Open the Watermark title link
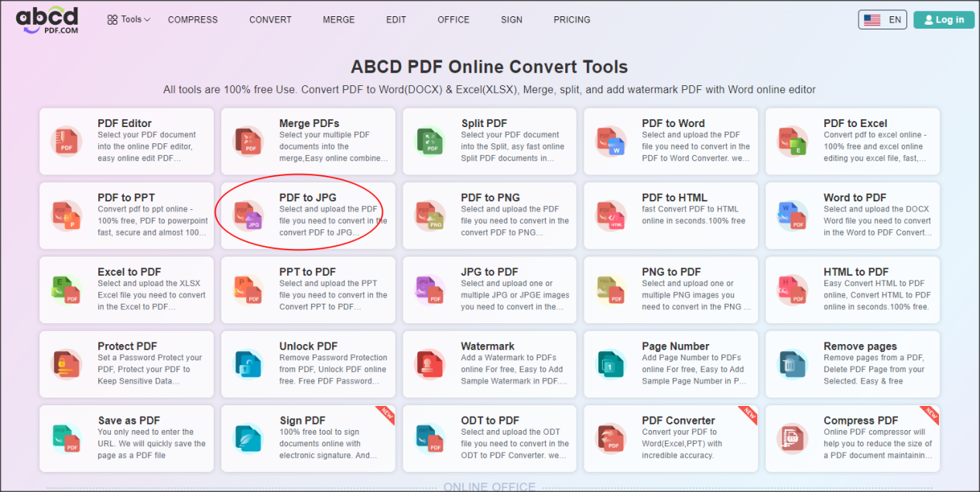This screenshot has width=980, height=492. point(489,346)
